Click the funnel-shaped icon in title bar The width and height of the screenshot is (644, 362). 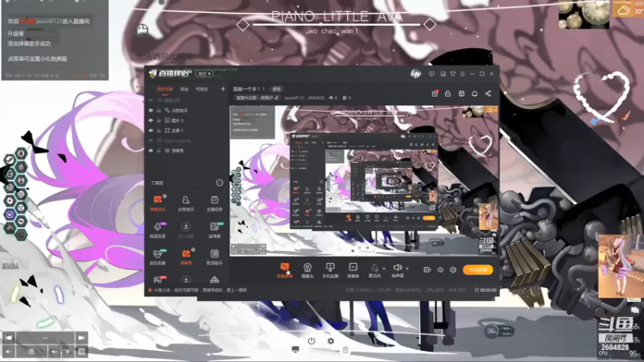pos(452,74)
